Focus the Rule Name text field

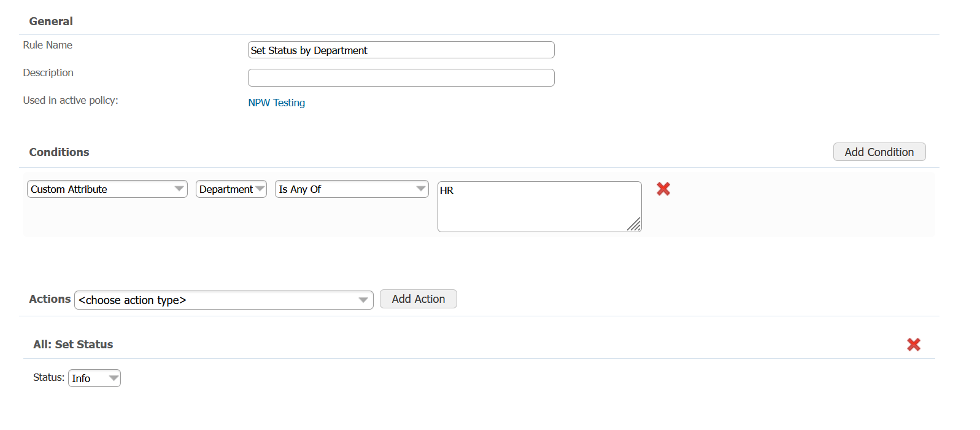tap(401, 50)
